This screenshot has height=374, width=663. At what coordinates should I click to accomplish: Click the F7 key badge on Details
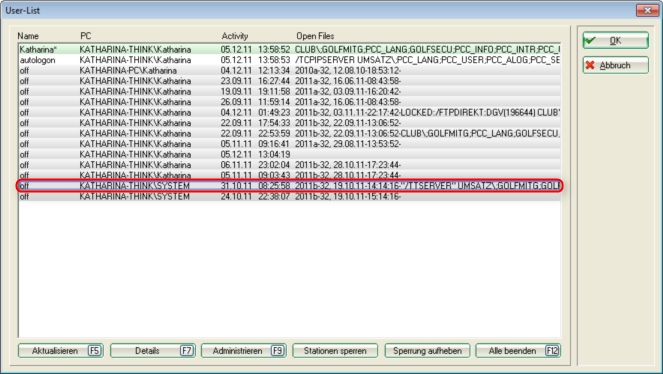pos(186,351)
